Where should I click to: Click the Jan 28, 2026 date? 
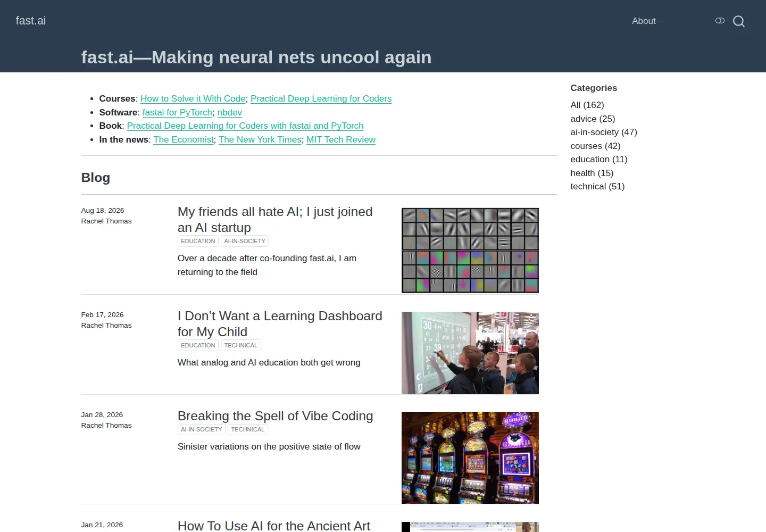pyautogui.click(x=102, y=415)
